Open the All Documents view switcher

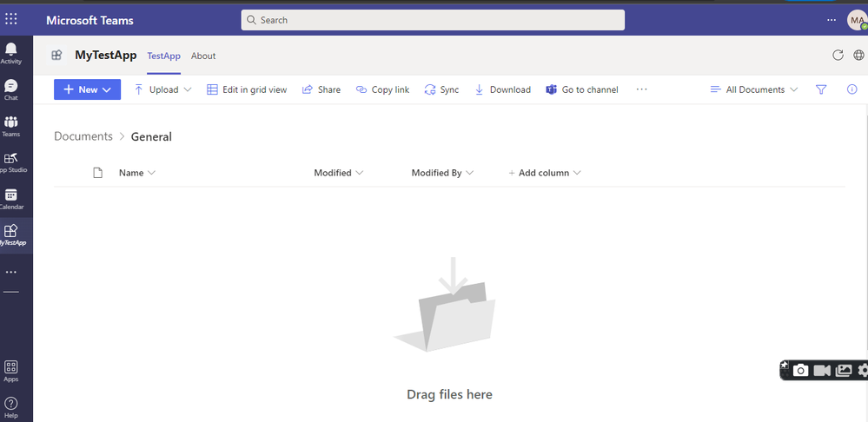pos(754,89)
